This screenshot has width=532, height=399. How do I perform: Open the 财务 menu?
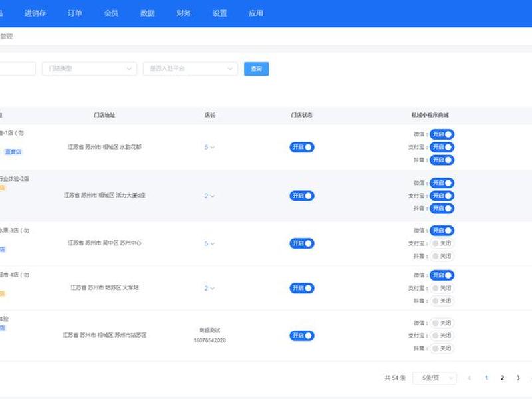[x=184, y=13]
